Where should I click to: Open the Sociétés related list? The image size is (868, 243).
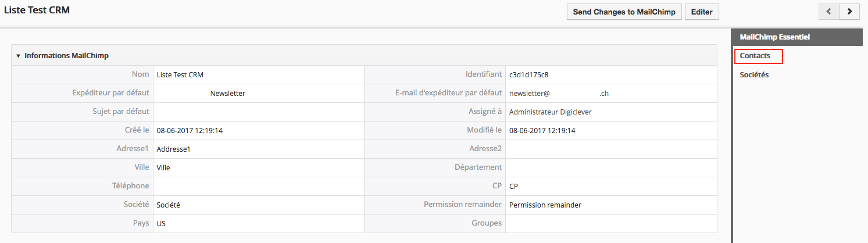pyautogui.click(x=754, y=75)
